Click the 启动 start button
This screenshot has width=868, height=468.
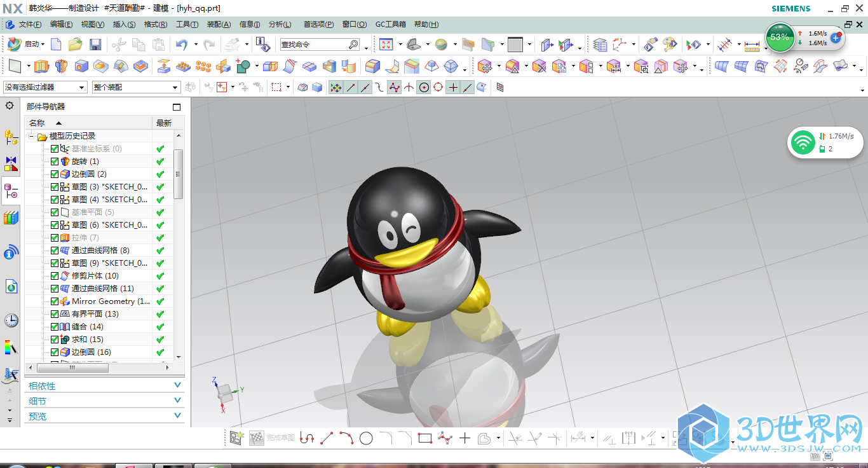click(x=25, y=45)
